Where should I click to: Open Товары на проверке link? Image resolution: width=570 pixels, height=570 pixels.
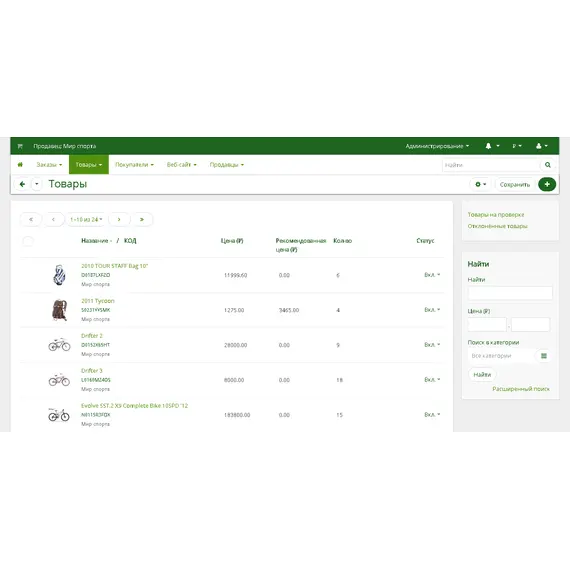pos(496,214)
